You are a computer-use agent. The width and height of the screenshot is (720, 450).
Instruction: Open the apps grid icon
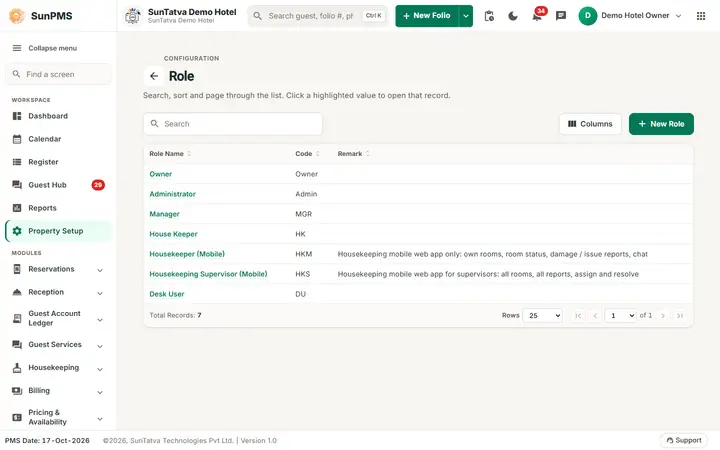[701, 16]
